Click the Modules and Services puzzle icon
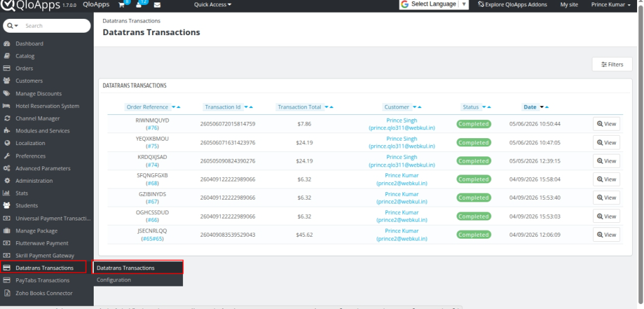 point(6,131)
